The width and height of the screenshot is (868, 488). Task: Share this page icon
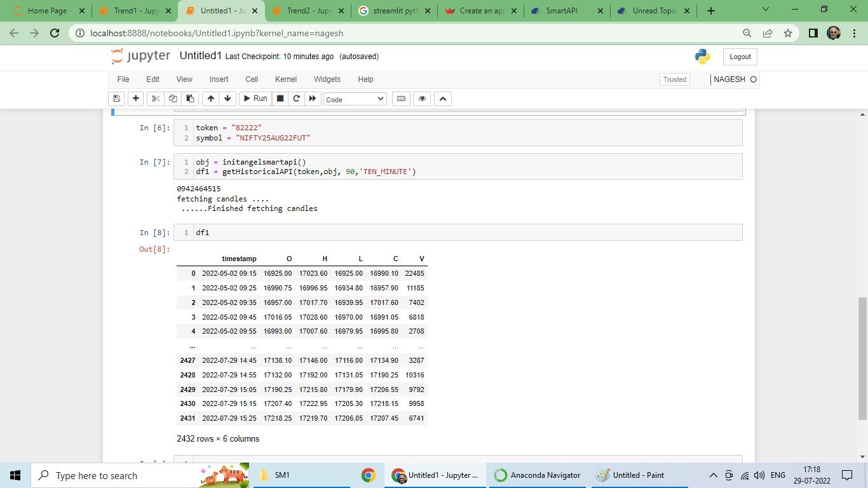pyautogui.click(x=768, y=34)
